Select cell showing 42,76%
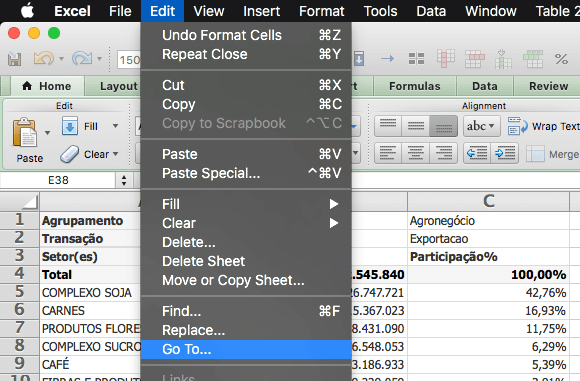Image resolution: width=580 pixels, height=381 pixels. (x=488, y=293)
